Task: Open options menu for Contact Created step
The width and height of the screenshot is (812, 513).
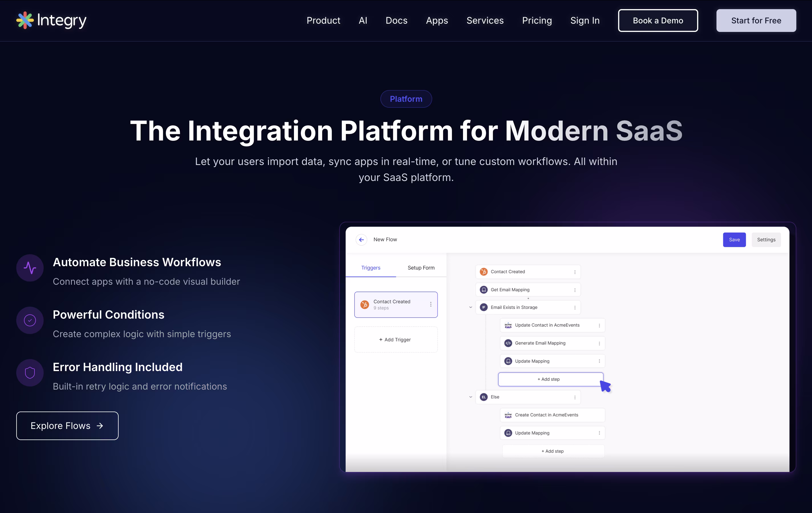Action: click(x=575, y=272)
